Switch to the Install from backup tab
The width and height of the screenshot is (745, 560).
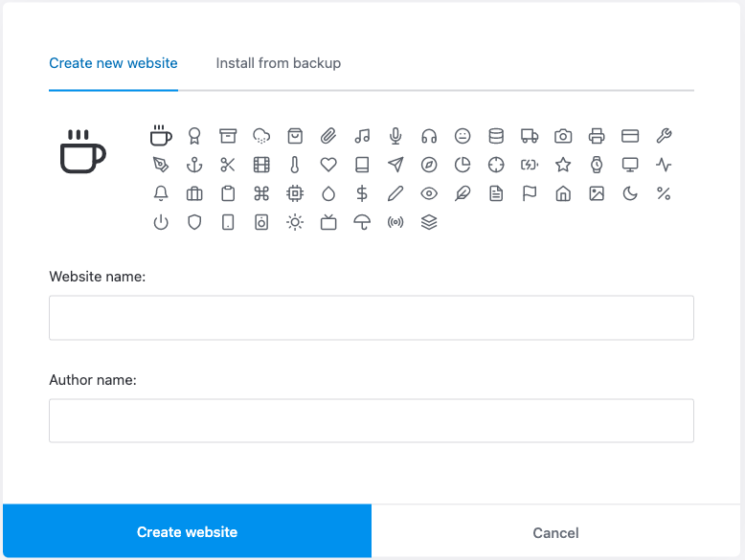[x=278, y=63]
